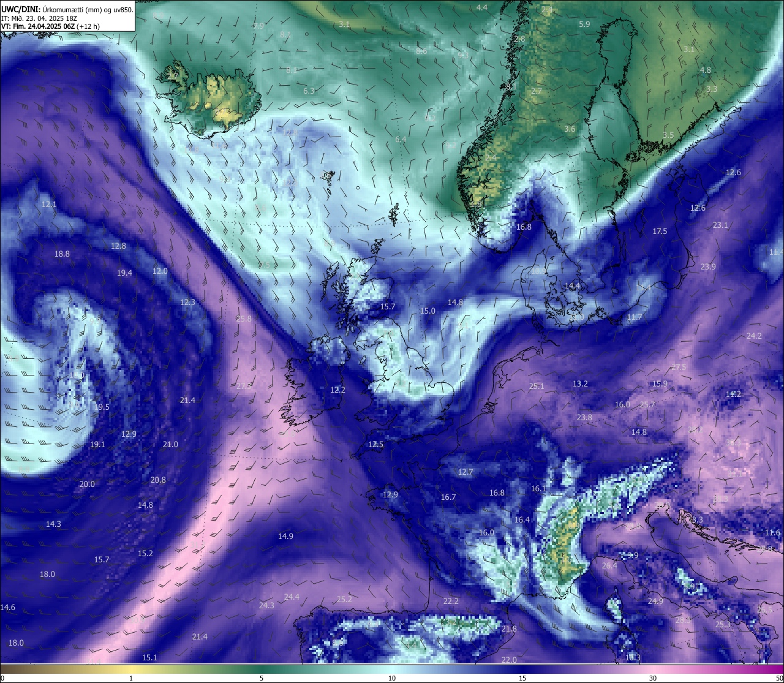Viewport: 784px width, 683px height.
Task: Click the map value 24.2
Action: (754, 336)
